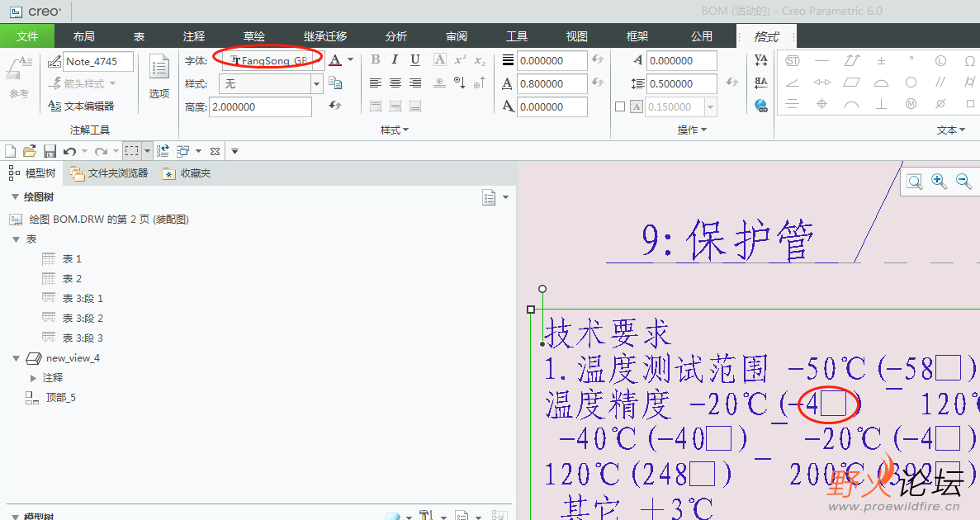Collapse the 表 tree node
The width and height of the screenshot is (980, 520).
pos(16,239)
